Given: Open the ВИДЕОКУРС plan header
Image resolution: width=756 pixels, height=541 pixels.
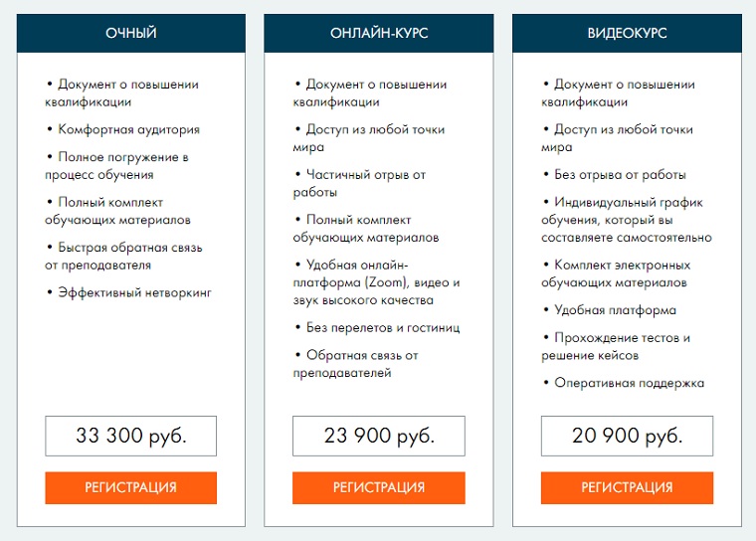Looking at the screenshot, I should coord(627,33).
